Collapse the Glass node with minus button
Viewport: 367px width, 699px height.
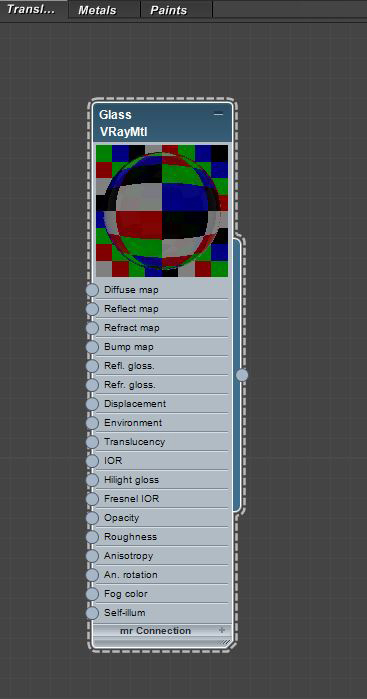[x=218, y=115]
